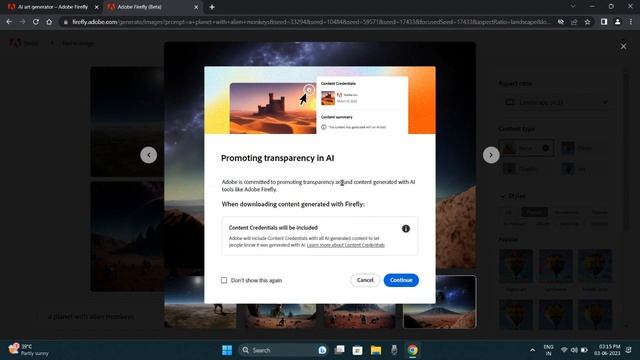Open the Wi-Fi network icon in tray
Screen dimensions: 640x360
pos(564,350)
